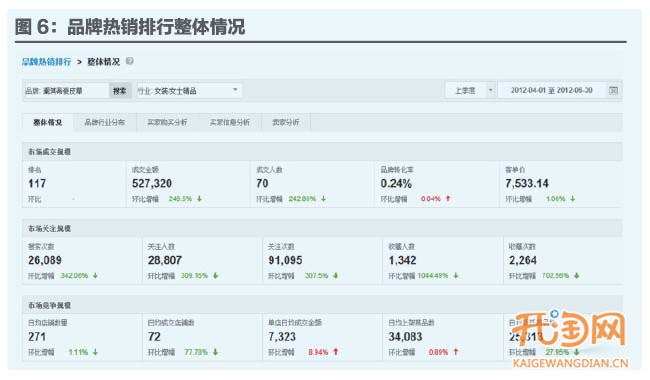The width and height of the screenshot is (650, 380).
Task: Click the favorites count value 1,342
Action: pos(402,260)
